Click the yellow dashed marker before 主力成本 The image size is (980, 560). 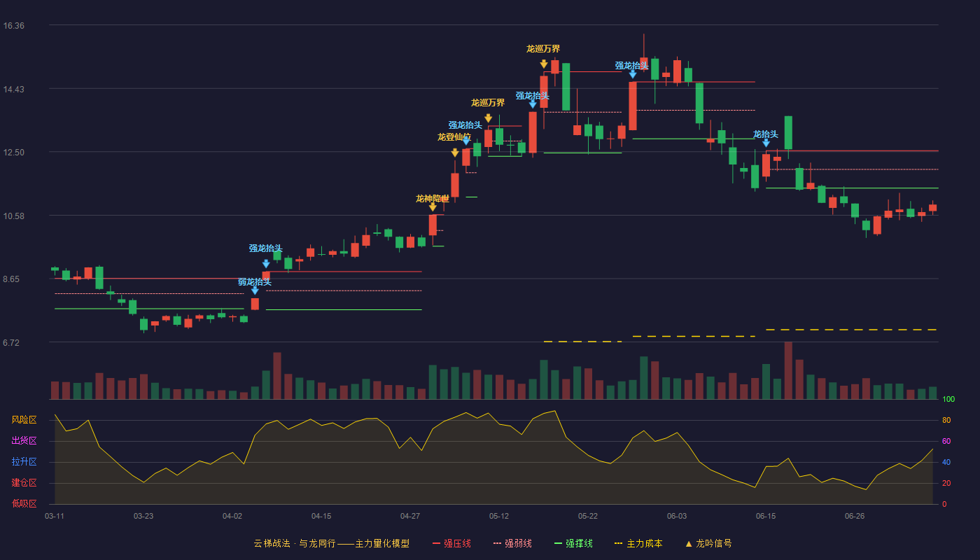pyautogui.click(x=618, y=543)
